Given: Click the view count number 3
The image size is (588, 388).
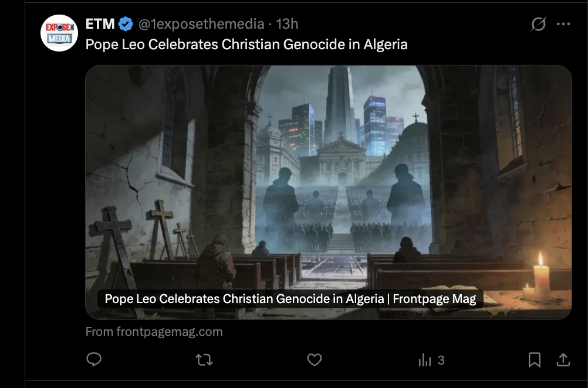Looking at the screenshot, I should tap(441, 360).
